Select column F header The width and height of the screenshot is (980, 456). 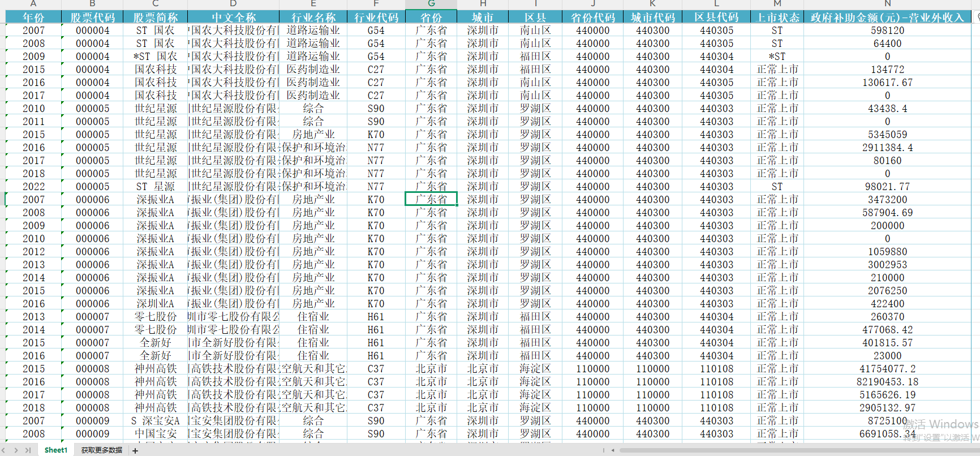376,4
